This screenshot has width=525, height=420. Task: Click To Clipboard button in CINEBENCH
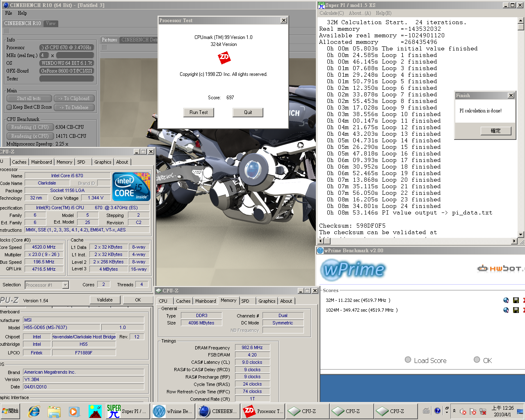74,98
